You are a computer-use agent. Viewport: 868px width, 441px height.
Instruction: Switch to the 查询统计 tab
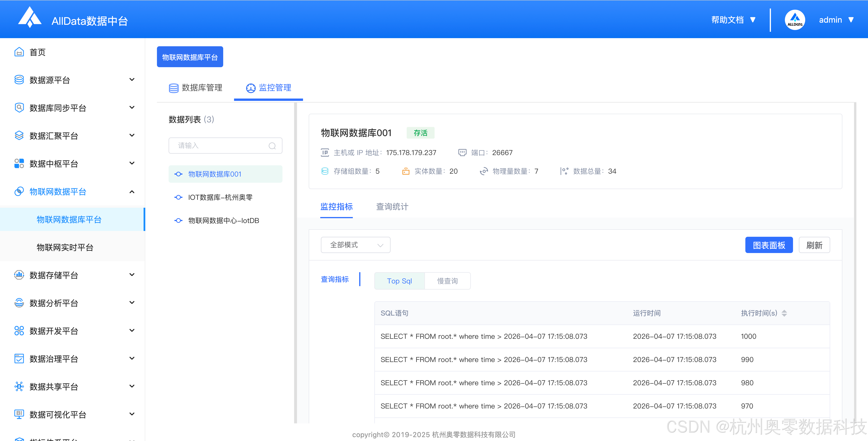click(392, 207)
